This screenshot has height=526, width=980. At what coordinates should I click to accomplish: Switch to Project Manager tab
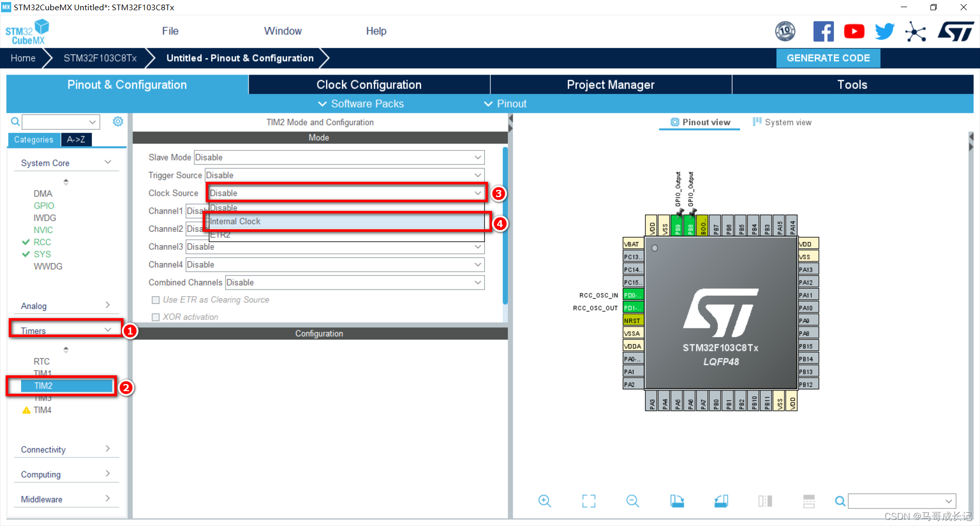(610, 85)
